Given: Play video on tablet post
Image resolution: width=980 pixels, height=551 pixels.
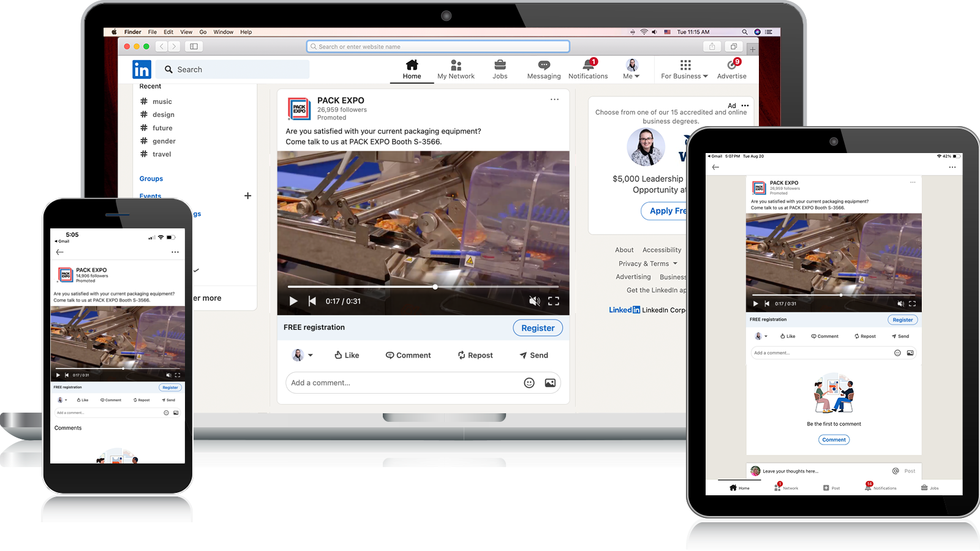Looking at the screenshot, I should [755, 304].
